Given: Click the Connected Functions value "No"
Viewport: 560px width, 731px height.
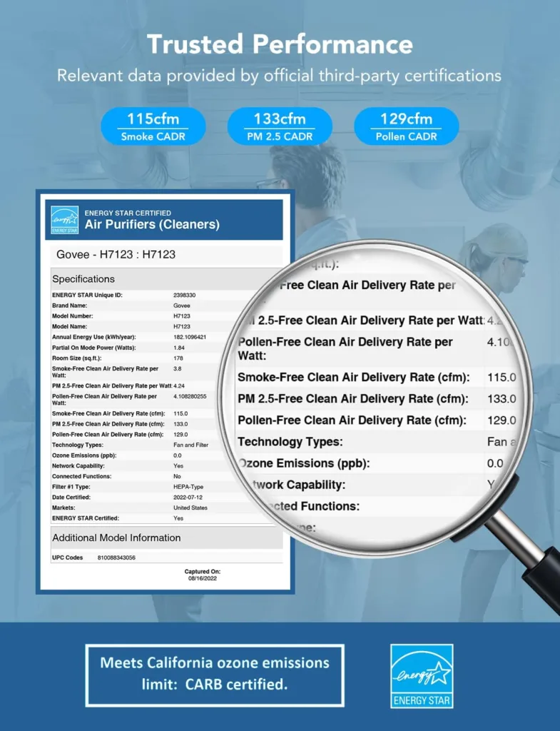Looking at the screenshot, I should coord(177,476).
